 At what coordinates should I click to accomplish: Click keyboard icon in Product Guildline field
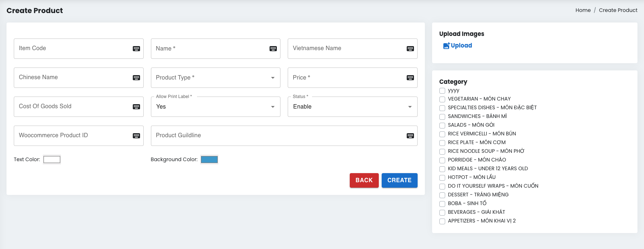410,136
